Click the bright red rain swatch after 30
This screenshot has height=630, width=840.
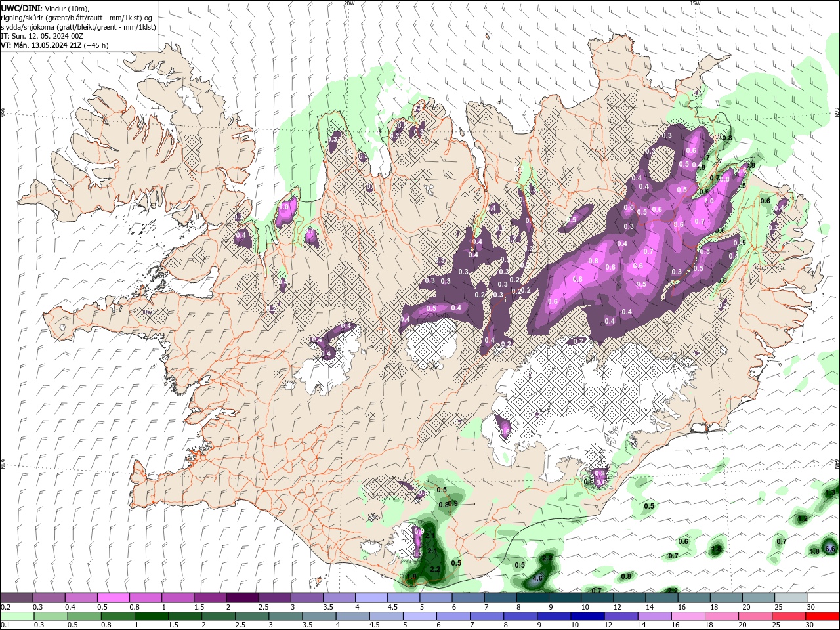(x=822, y=616)
